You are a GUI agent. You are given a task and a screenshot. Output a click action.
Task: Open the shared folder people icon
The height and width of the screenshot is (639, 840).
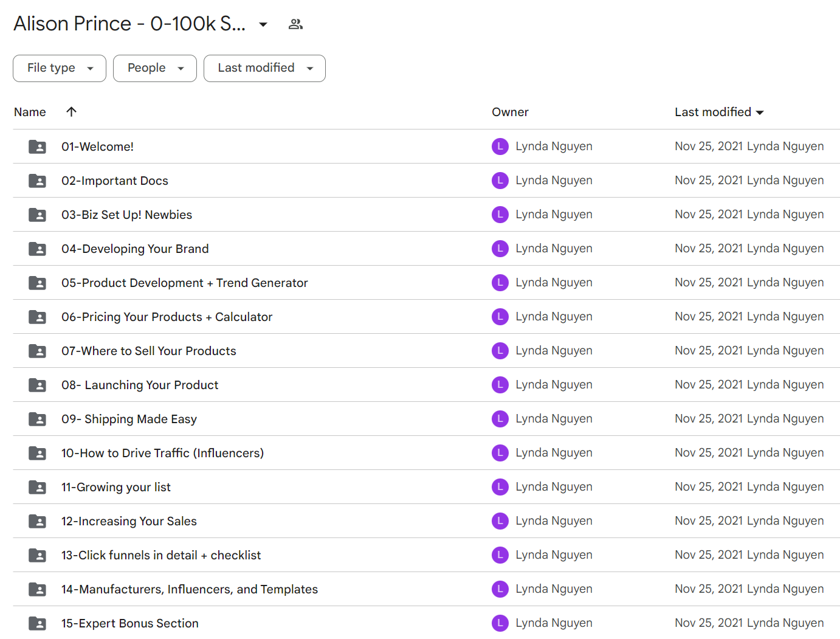click(295, 24)
